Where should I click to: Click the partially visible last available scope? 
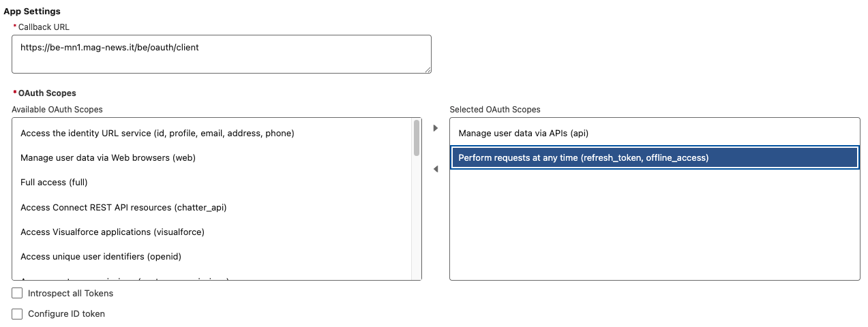124,279
